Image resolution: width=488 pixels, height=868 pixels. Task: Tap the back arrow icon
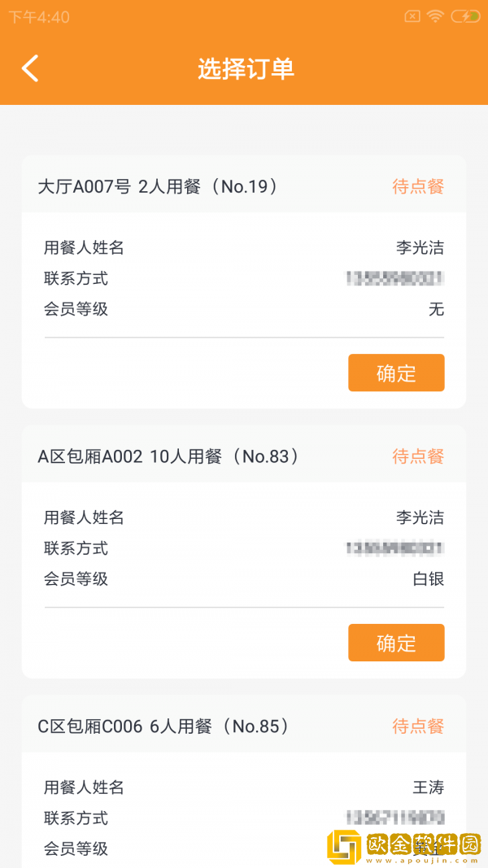(30, 68)
